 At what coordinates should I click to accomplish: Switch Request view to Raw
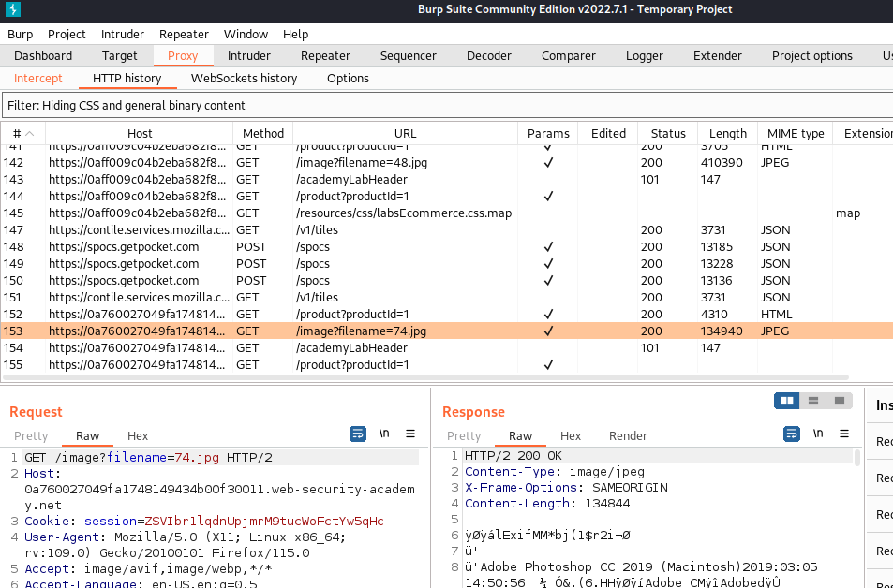[x=88, y=436]
